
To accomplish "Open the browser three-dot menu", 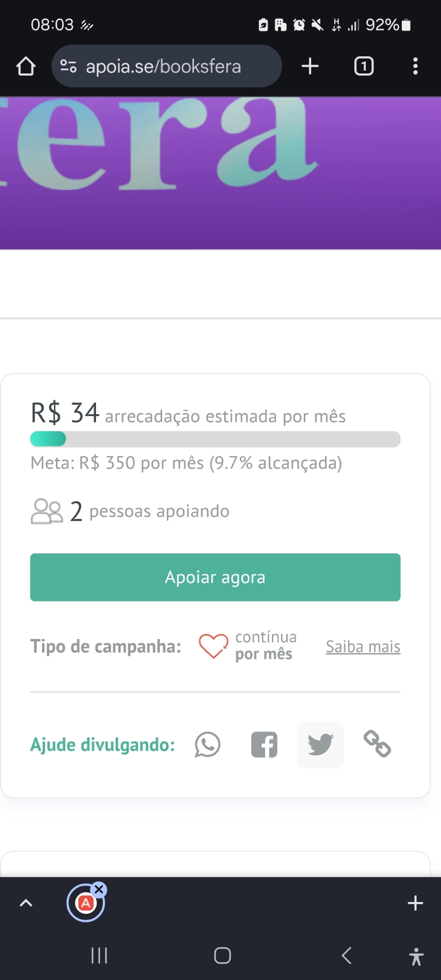I will pos(415,66).
